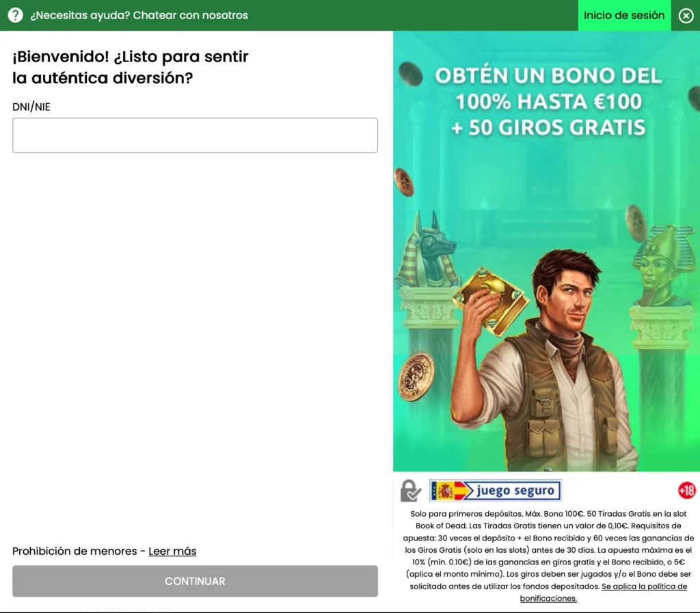Click the secure padlock checkmark icon

pos(410,491)
